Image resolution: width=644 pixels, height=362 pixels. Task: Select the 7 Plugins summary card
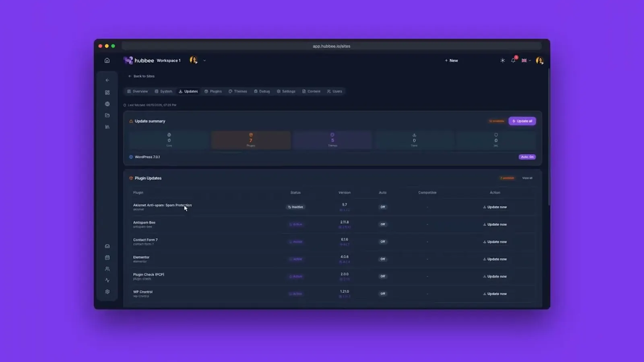[251, 140]
